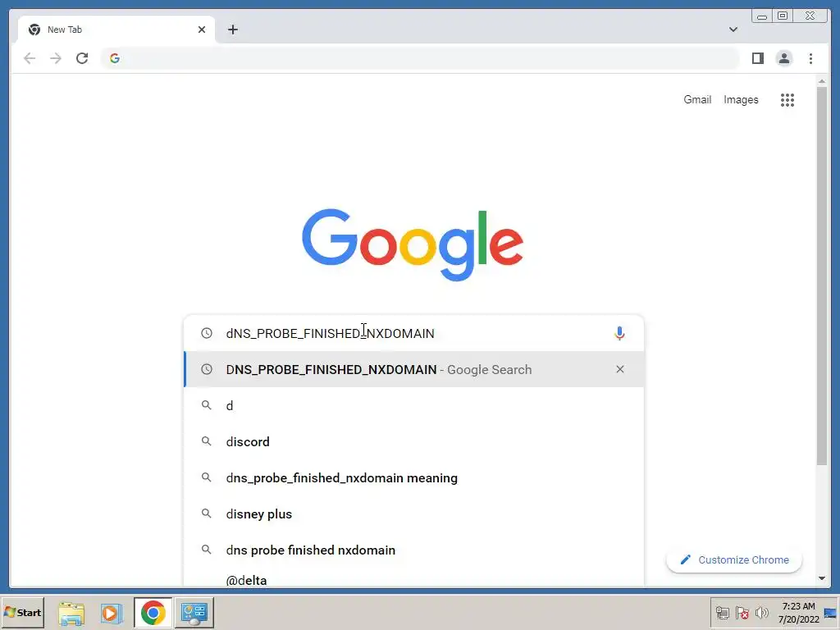Choose the 'discord' suggestion
Screen dimensions: 840x630
[x=413, y=441]
